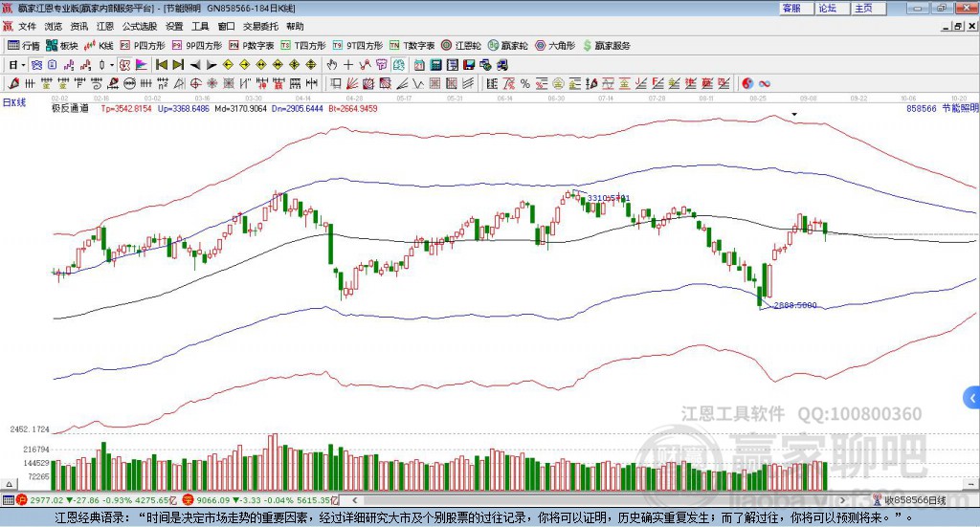The image size is (980, 527).
Task: Open the 六角形 hexagon tool
Action: 555,46
